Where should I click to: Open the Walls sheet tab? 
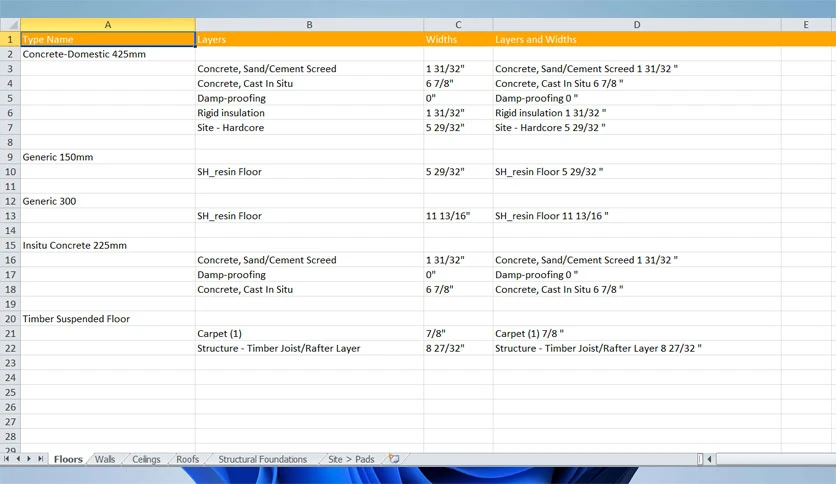tap(105, 459)
